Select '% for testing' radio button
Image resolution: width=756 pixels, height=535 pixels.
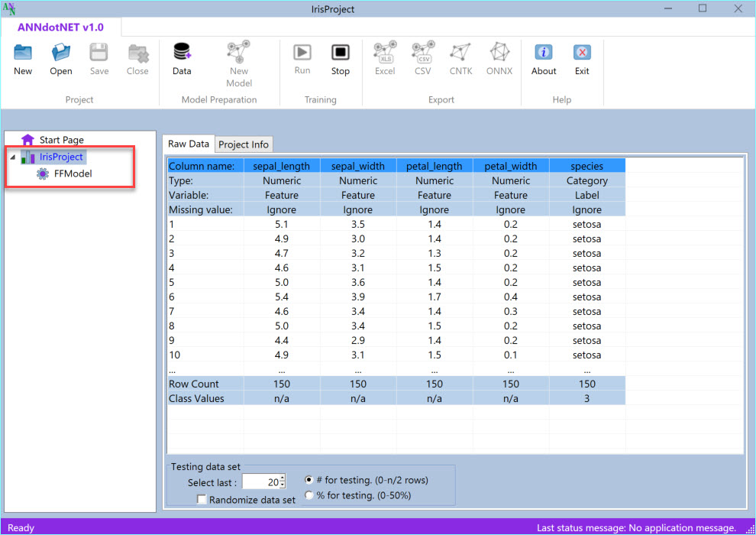point(309,495)
